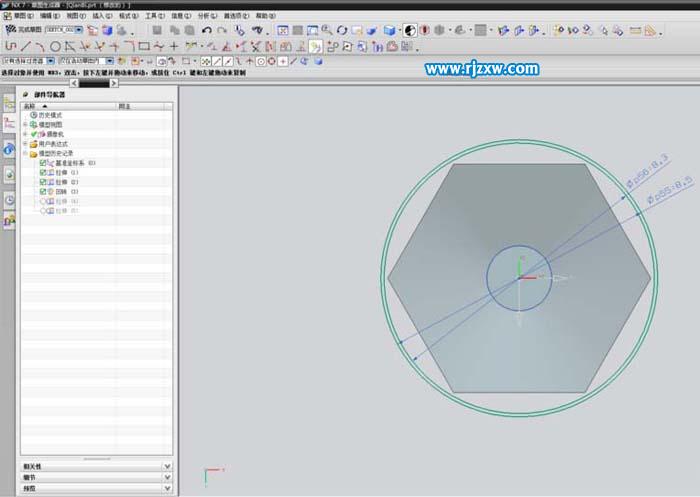Screen dimensions: 700x497
Task: Select the Line sketch tool
Action: [26, 46]
